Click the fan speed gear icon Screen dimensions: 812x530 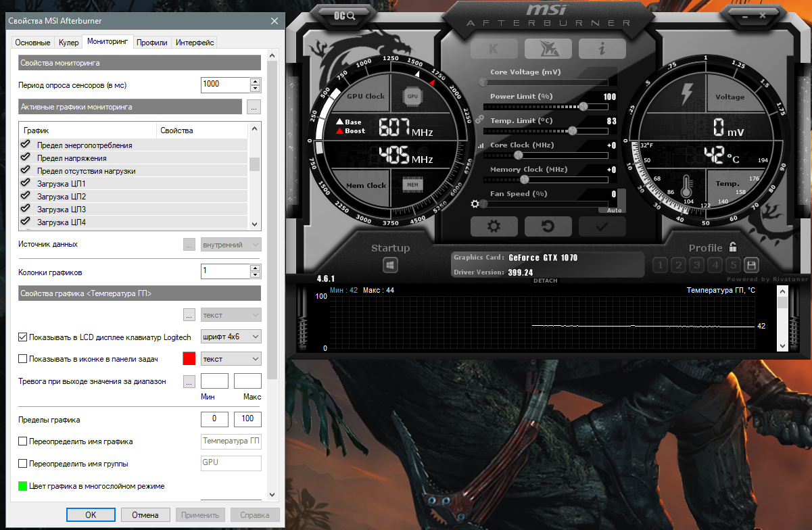tap(475, 203)
